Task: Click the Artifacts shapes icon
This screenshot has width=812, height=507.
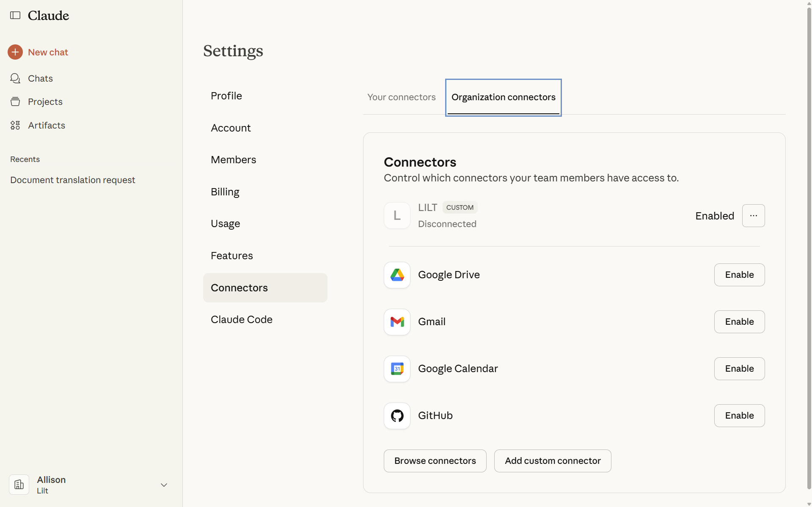Action: pos(15,125)
